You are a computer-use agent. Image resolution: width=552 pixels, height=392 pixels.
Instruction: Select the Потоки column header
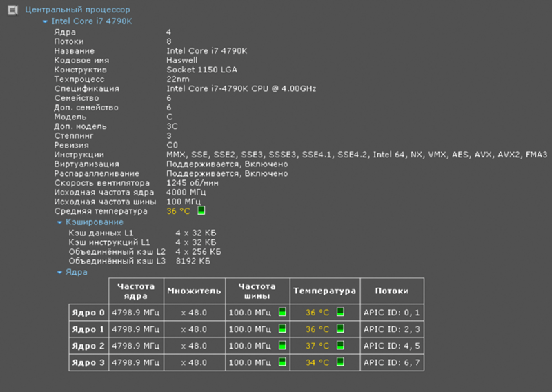pos(392,291)
